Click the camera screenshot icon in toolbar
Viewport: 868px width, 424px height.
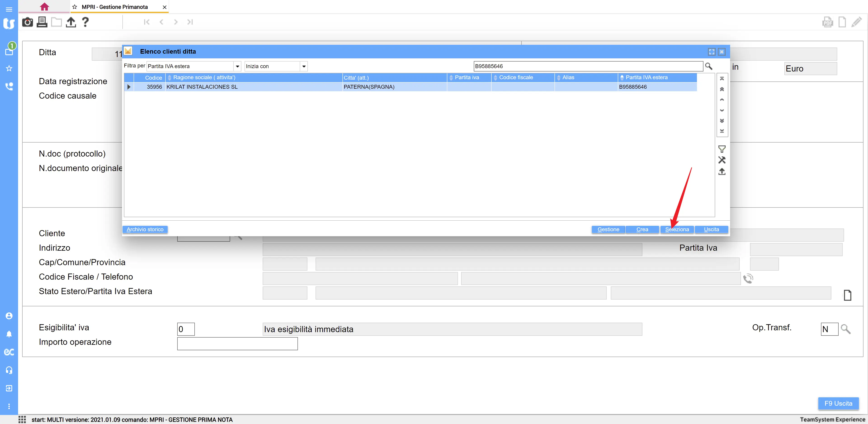(x=27, y=22)
